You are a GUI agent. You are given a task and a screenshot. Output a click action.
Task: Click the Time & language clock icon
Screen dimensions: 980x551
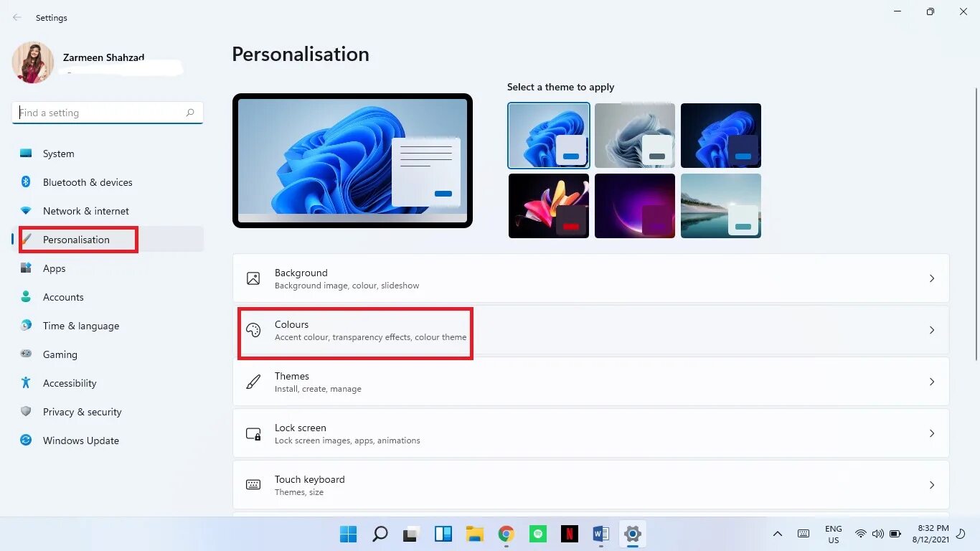(x=26, y=326)
